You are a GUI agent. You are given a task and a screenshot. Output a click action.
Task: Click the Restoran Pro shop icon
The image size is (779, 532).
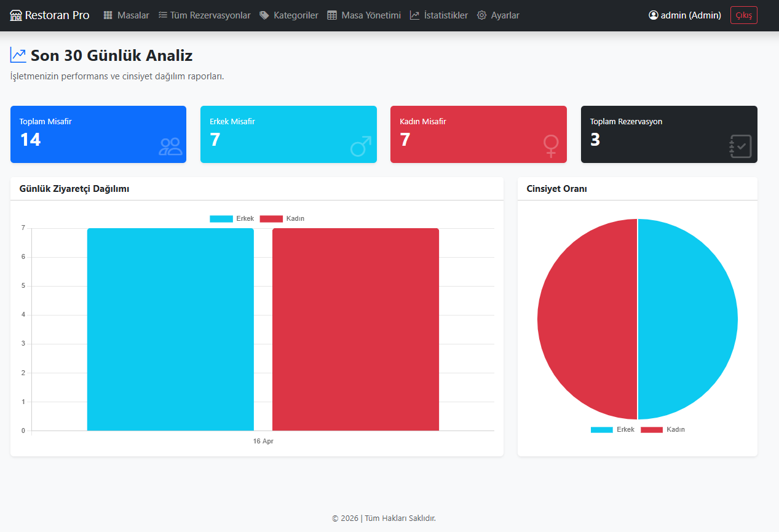[x=16, y=15]
